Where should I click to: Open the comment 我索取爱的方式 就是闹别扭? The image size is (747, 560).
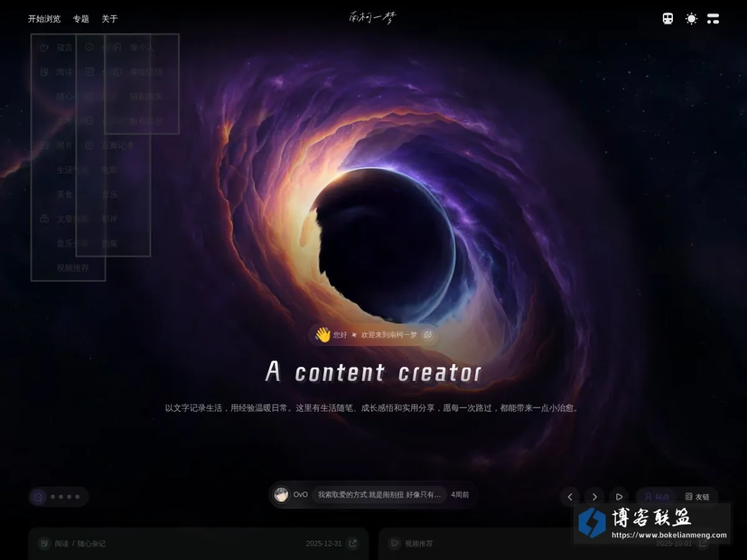pos(379,495)
